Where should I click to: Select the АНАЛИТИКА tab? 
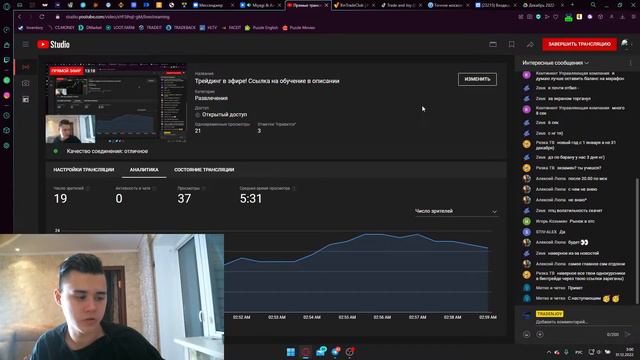tap(144, 170)
